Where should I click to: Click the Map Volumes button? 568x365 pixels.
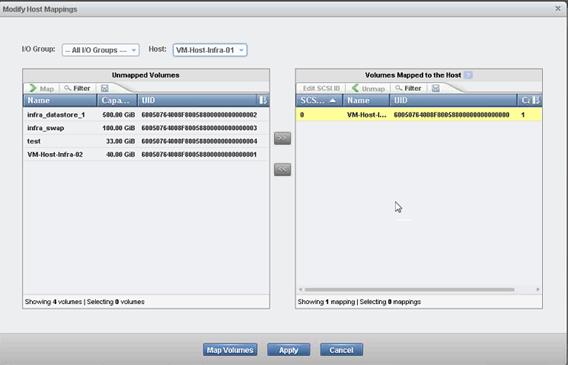tap(230, 350)
